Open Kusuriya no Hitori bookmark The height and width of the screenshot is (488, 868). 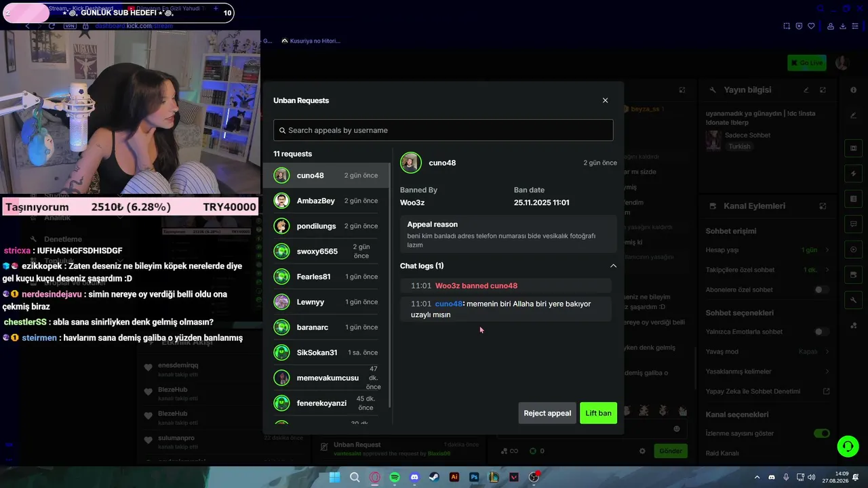[311, 41]
